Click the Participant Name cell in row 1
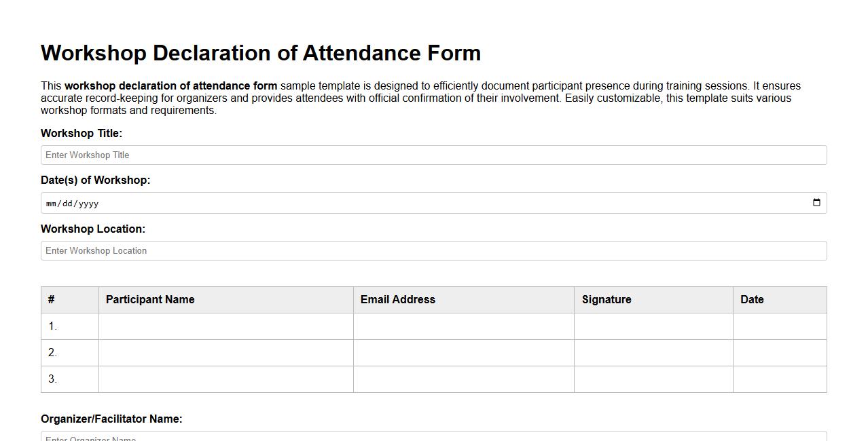Screen dimensions: 868x441 point(225,326)
